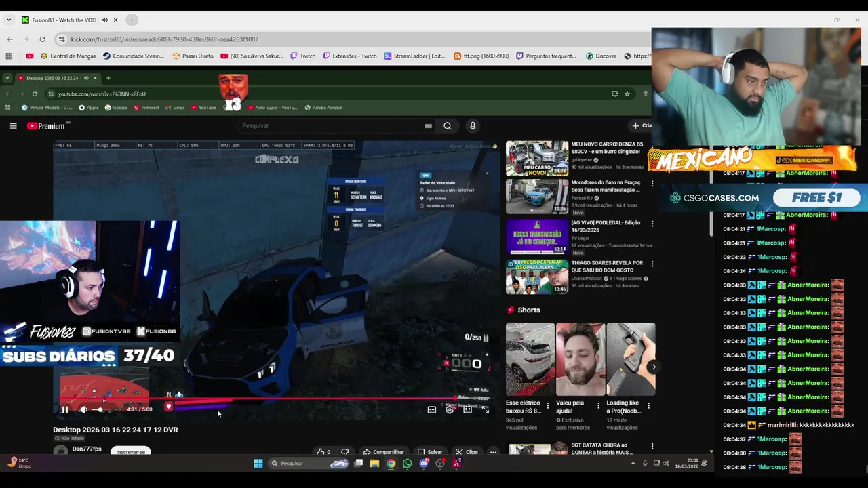The height and width of the screenshot is (488, 868).
Task: Open outer browser tab search dropdown
Action: click(x=9, y=20)
